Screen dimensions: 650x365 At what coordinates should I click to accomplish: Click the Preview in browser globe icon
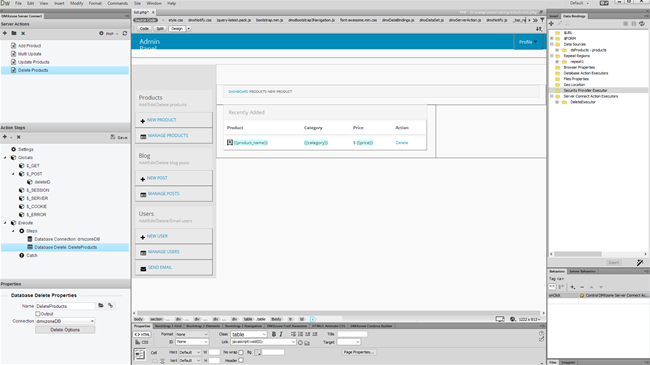coord(513,319)
